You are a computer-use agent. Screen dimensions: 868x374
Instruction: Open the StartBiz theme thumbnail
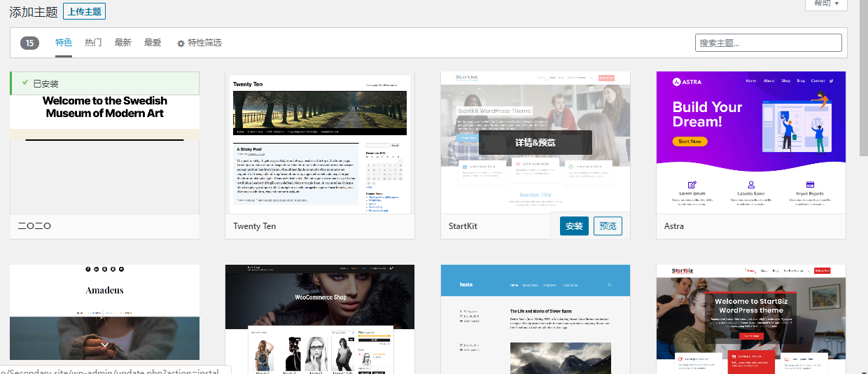751,319
